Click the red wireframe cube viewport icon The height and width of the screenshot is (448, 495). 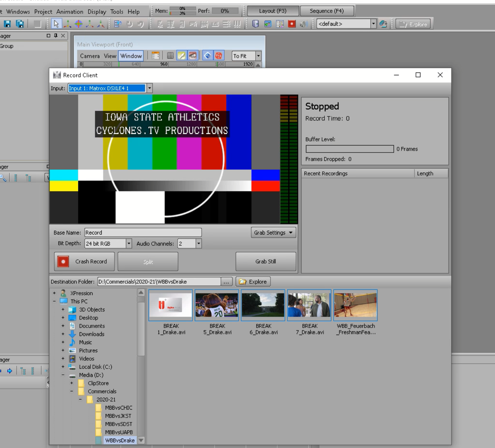point(219,56)
